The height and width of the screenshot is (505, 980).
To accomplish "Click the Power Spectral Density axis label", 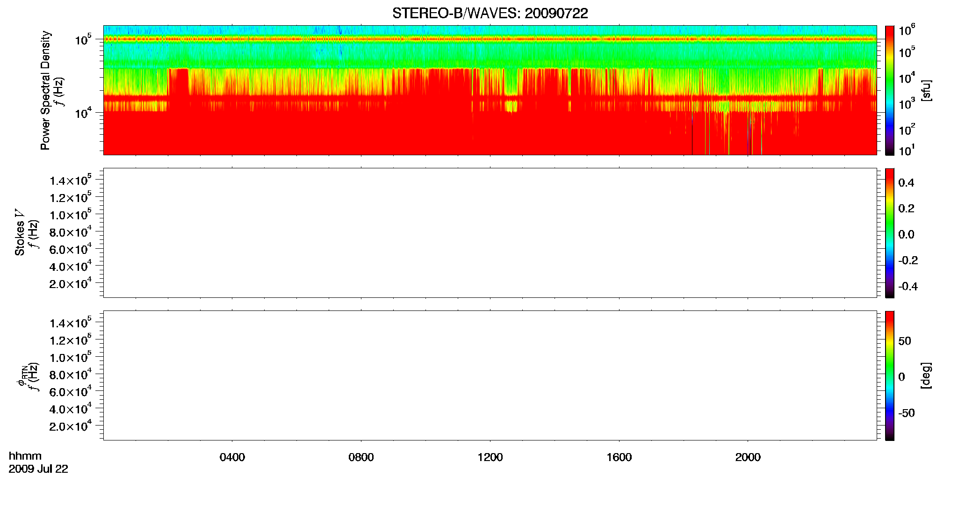I will (x=45, y=90).
